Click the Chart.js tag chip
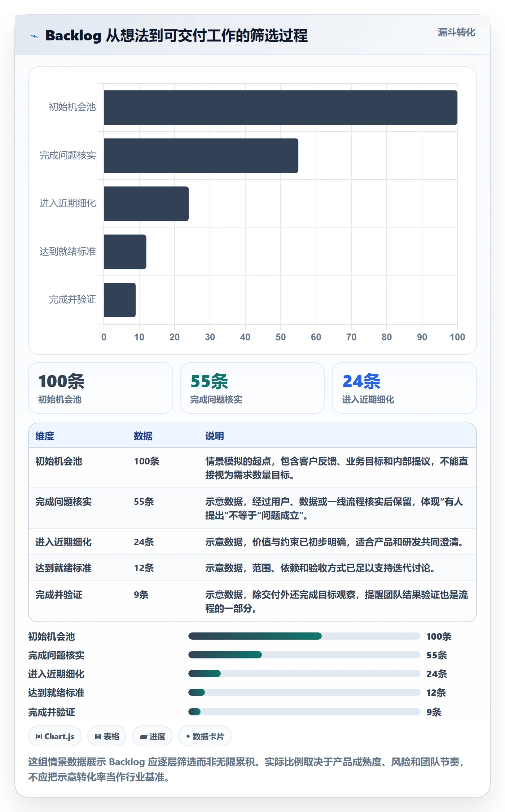Image resolution: width=505 pixels, height=812 pixels. (x=55, y=736)
